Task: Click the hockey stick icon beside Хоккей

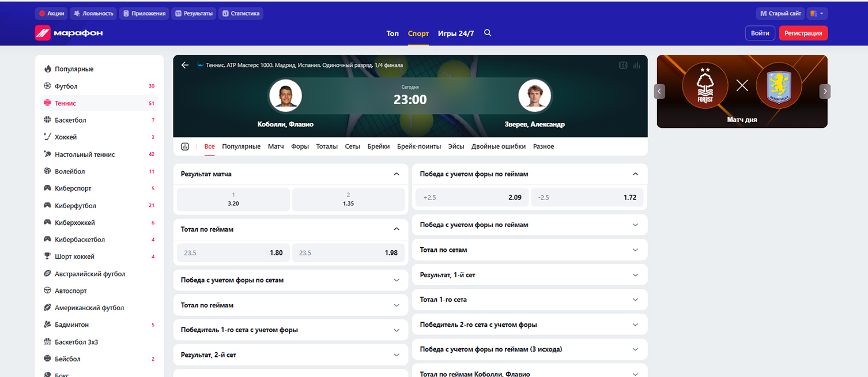Action: coord(47,137)
